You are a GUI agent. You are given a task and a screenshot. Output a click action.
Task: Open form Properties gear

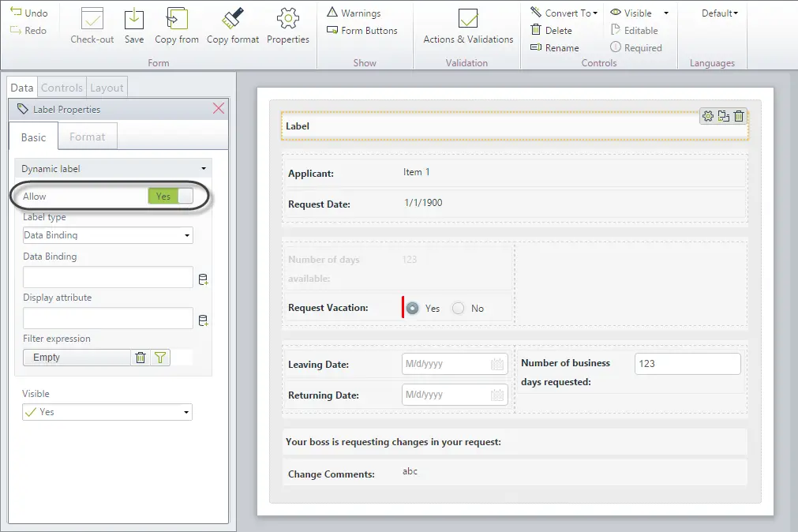click(x=287, y=19)
